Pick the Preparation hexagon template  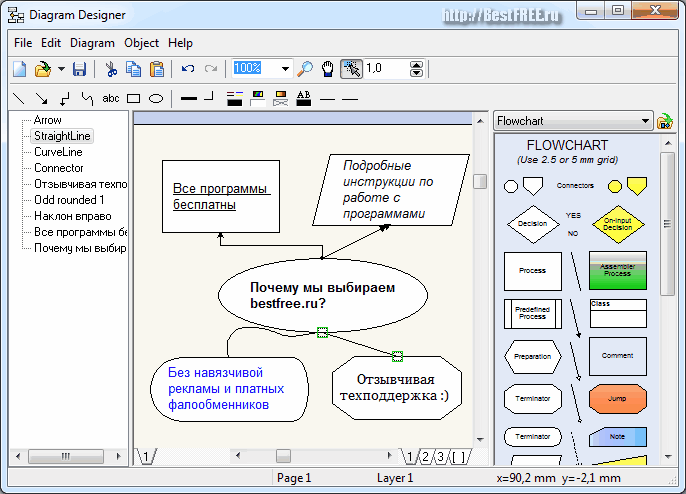click(532, 357)
